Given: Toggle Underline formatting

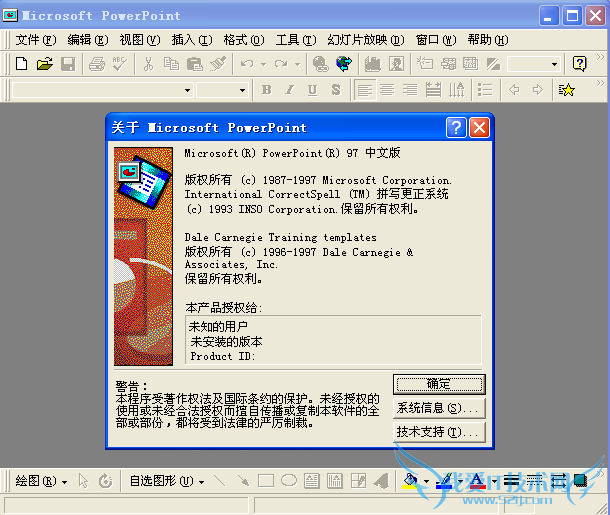Looking at the screenshot, I should pos(312,90).
